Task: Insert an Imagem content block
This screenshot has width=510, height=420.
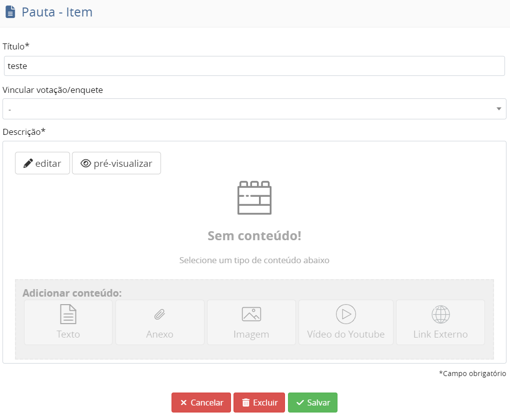Action: point(251,322)
